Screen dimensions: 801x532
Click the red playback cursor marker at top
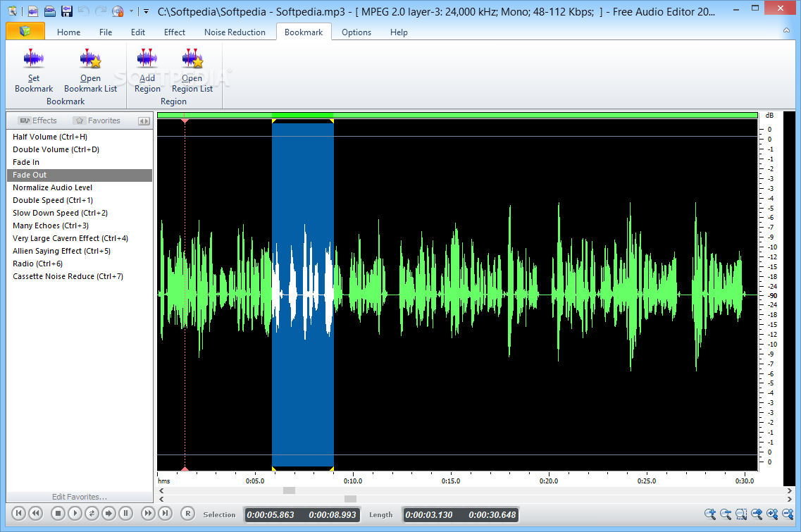(185, 121)
